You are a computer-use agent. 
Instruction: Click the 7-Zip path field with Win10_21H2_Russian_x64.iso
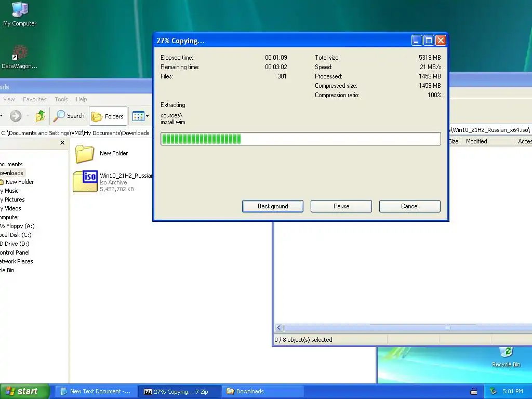point(490,129)
